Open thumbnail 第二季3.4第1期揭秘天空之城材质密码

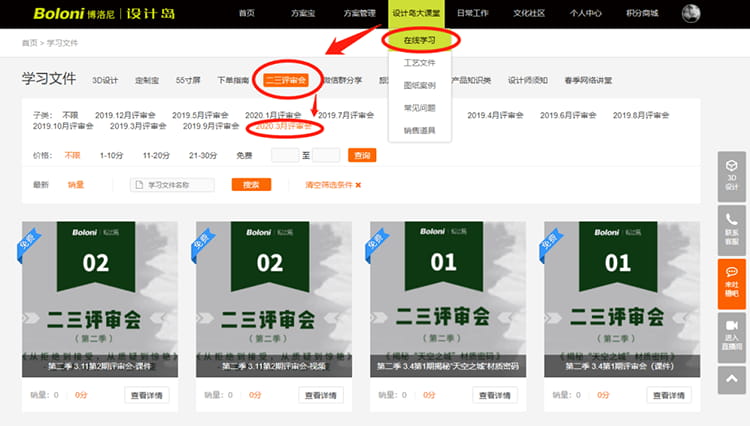[448, 299]
